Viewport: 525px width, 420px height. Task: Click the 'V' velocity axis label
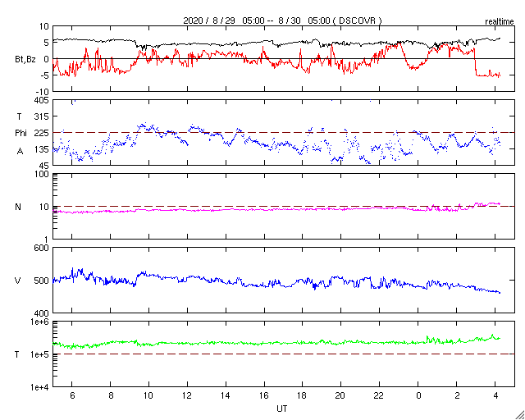[18, 281]
